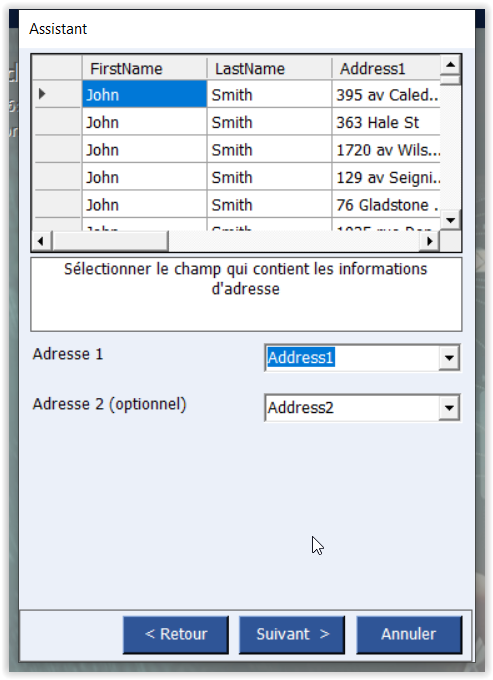Image resolution: width=493 pixels, height=680 pixels.
Task: Open the Adresse 1 dropdown arrow
Action: point(449,358)
